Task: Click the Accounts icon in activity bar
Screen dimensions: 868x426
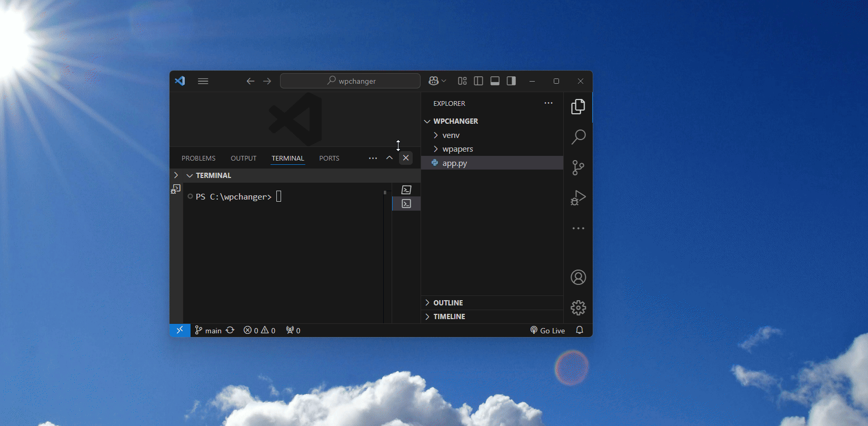Action: [x=578, y=278]
